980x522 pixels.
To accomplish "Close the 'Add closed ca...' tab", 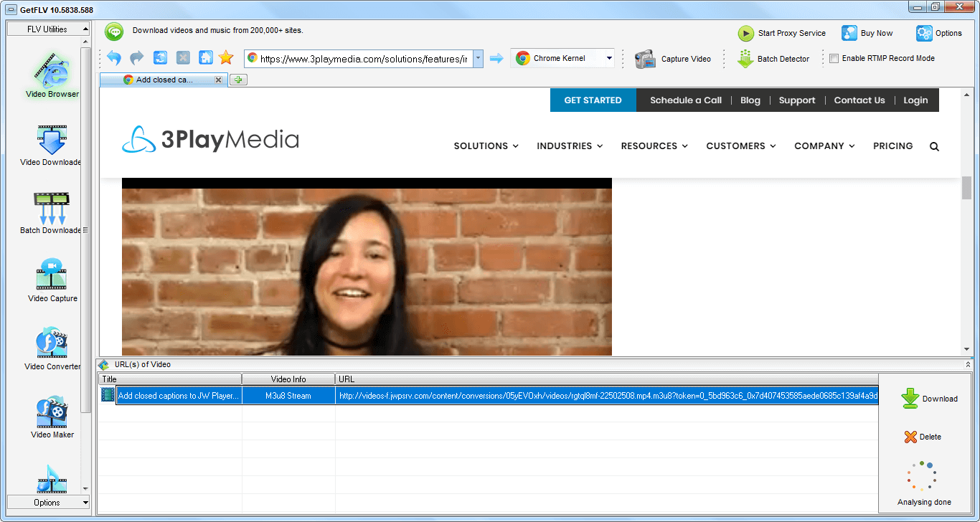I will pos(218,80).
